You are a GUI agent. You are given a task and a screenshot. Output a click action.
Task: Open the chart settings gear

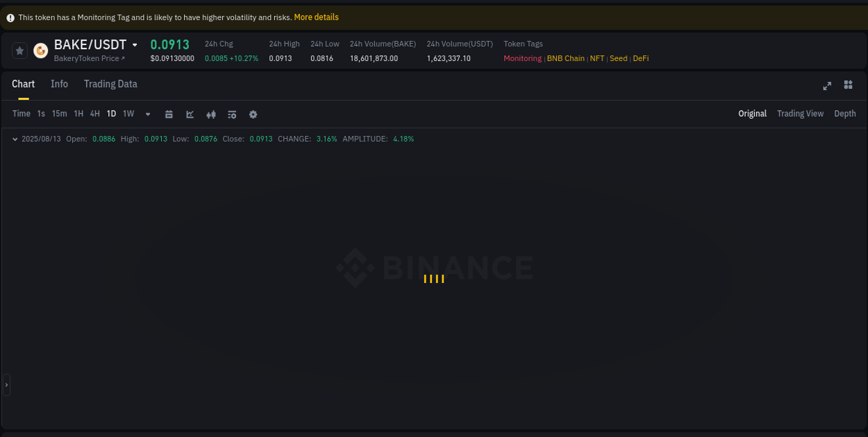tap(253, 114)
